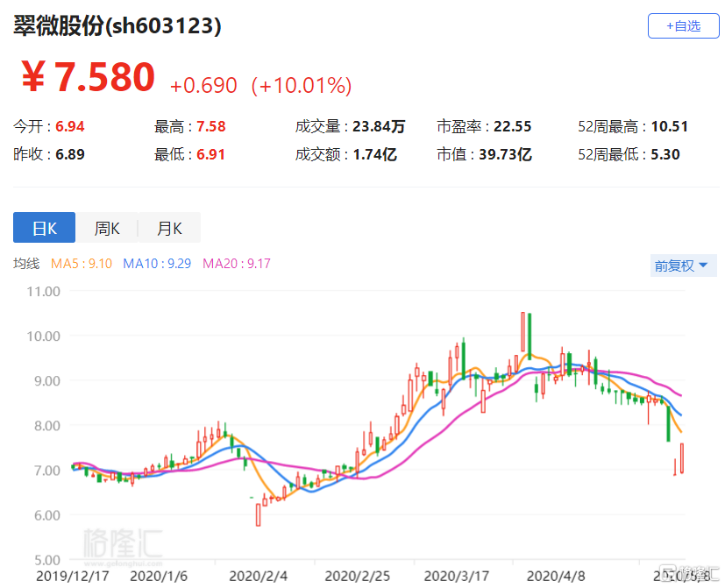Click the 成交量 23.84万 volume
Image resolution: width=725 pixels, height=588 pixels.
tap(350, 126)
